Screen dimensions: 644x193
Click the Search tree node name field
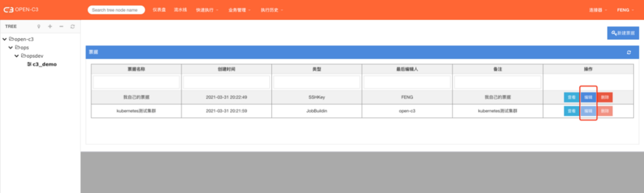116,10
